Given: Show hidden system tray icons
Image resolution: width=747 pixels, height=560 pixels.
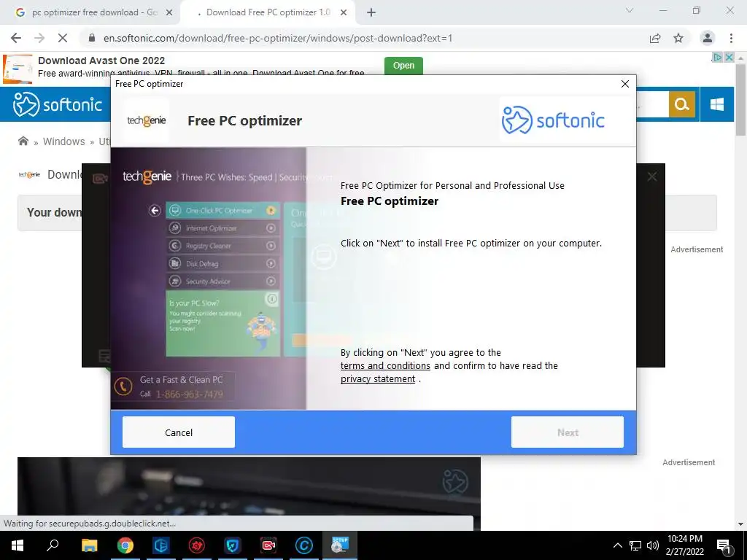Looking at the screenshot, I should point(617,545).
